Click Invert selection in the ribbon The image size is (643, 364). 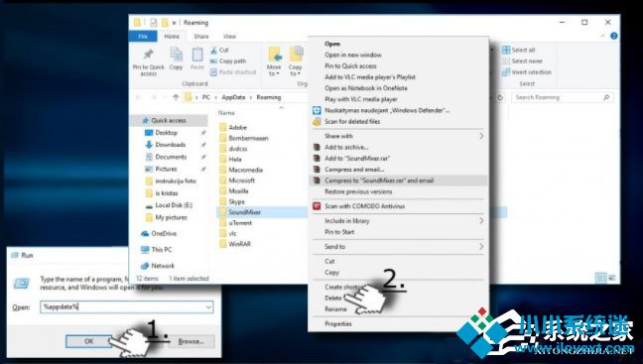point(527,72)
